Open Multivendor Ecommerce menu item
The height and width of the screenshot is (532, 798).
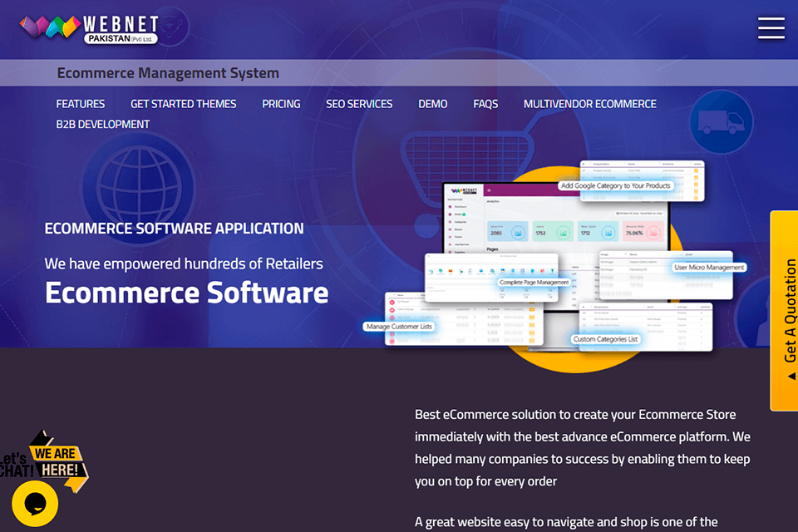[x=590, y=104]
